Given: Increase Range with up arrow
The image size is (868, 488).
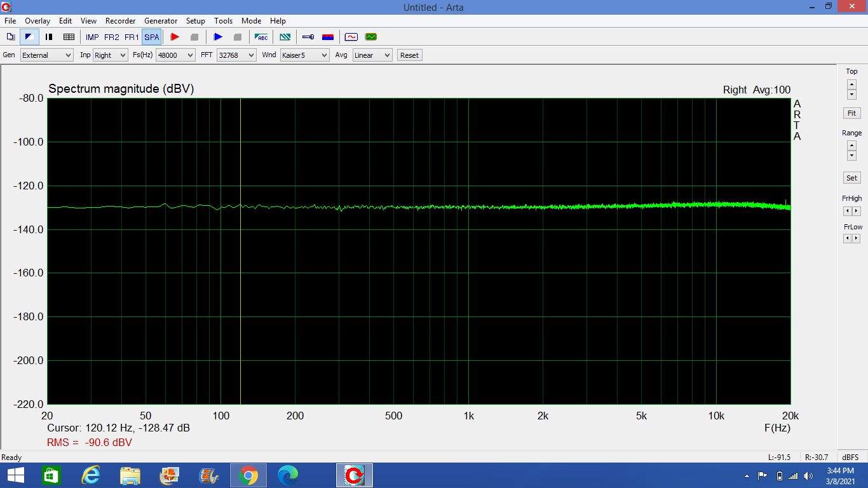Looking at the screenshot, I should 851,146.
